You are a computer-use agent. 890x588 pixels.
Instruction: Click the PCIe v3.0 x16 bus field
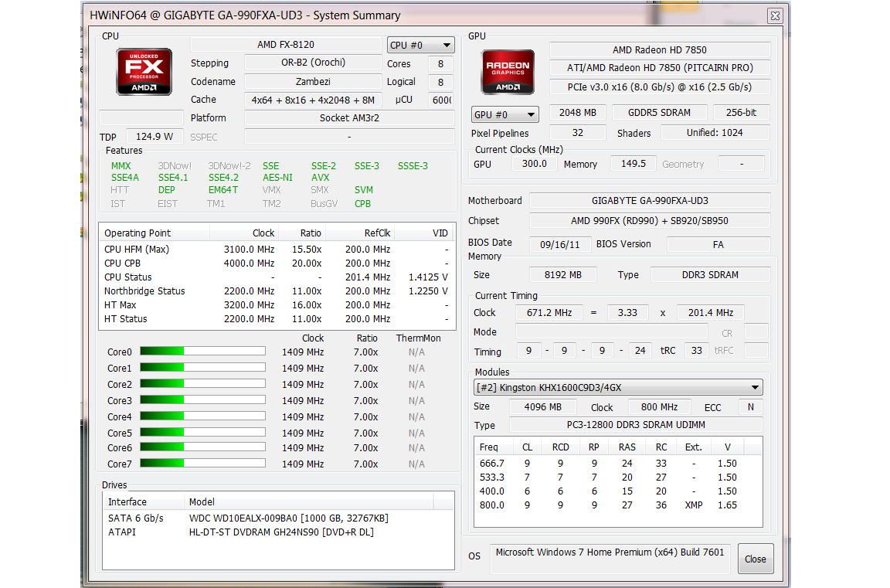point(660,87)
